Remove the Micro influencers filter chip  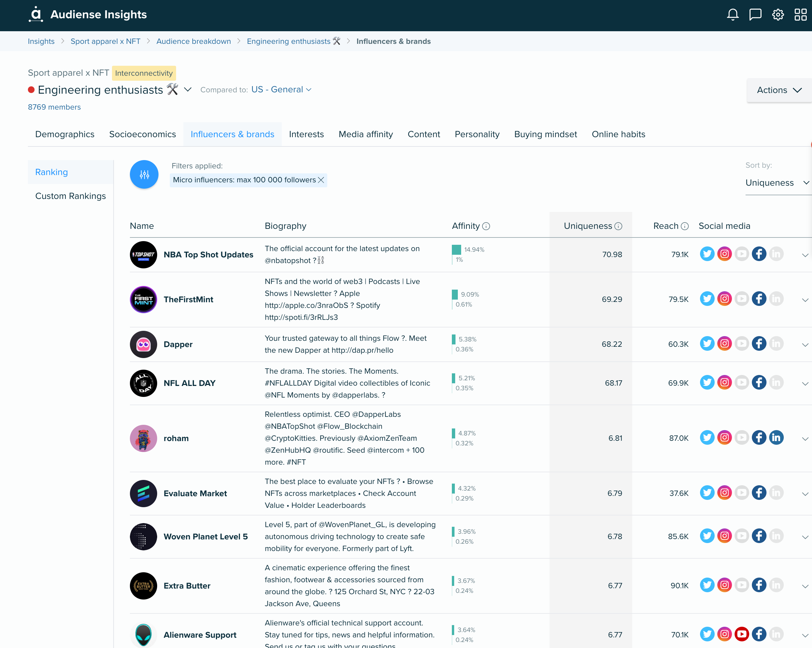[x=321, y=180]
